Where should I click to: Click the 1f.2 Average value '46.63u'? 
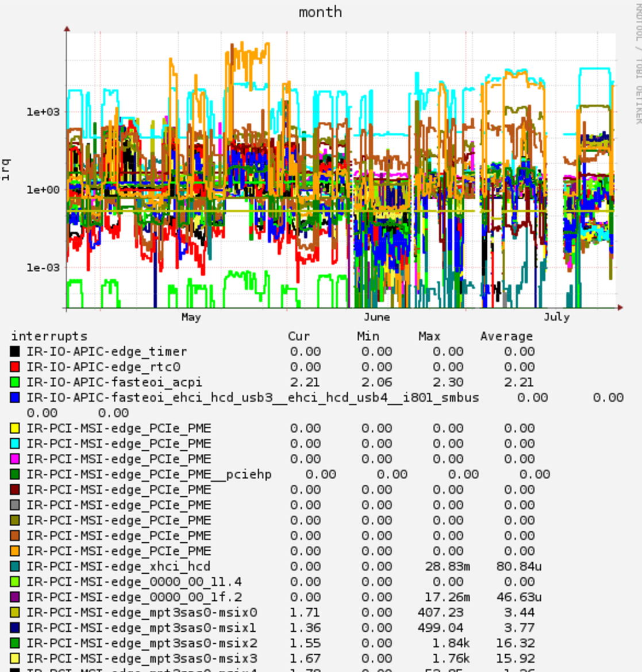[519, 597]
